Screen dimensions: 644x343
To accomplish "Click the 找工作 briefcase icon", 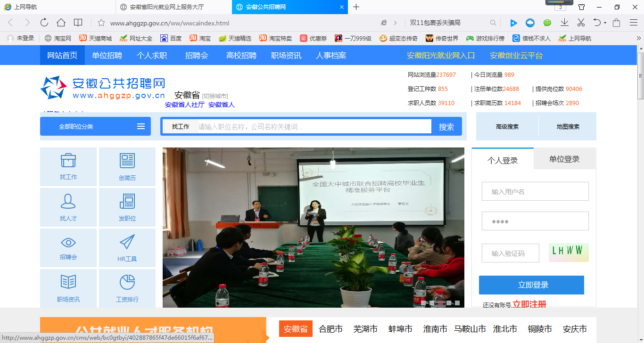I will [x=68, y=161].
